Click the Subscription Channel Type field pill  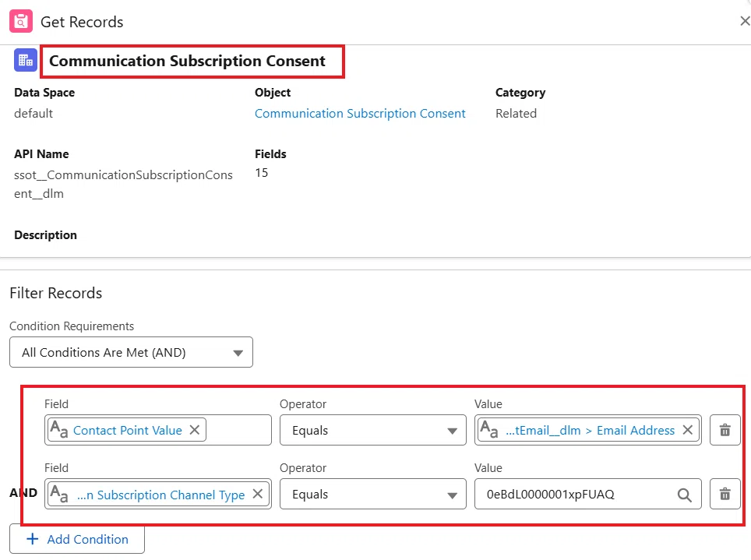click(158, 494)
